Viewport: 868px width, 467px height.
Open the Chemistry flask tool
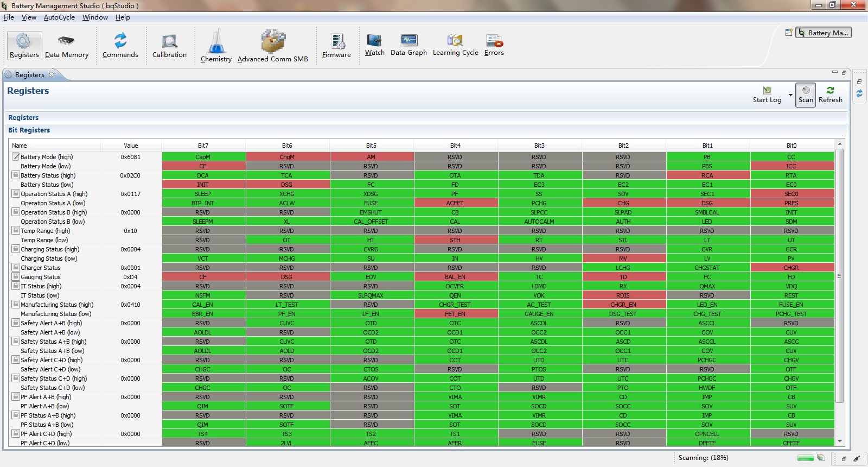pos(216,46)
